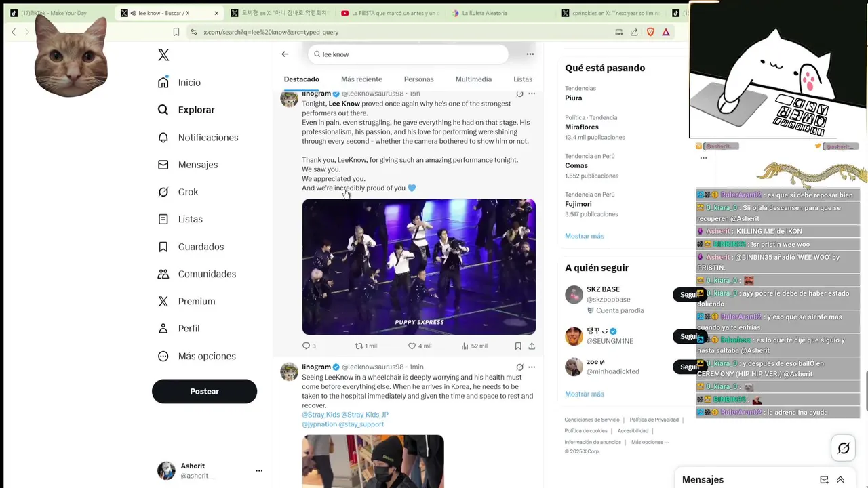Close the lee know Buscar browser tab
The width and height of the screenshot is (868, 488).
216,13
